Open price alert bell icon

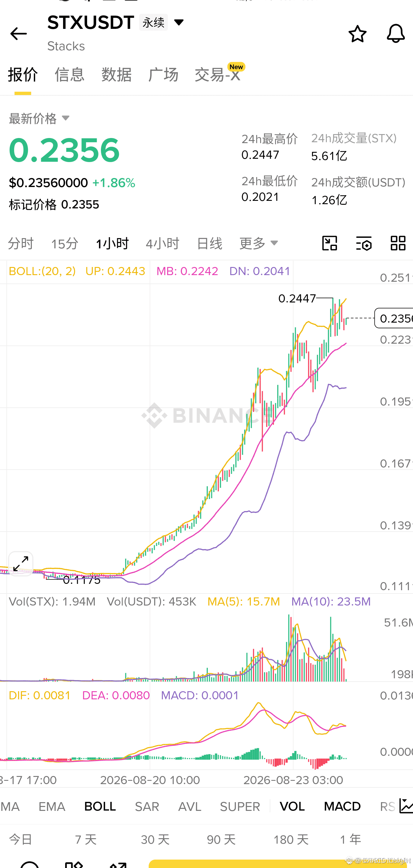pos(396,33)
